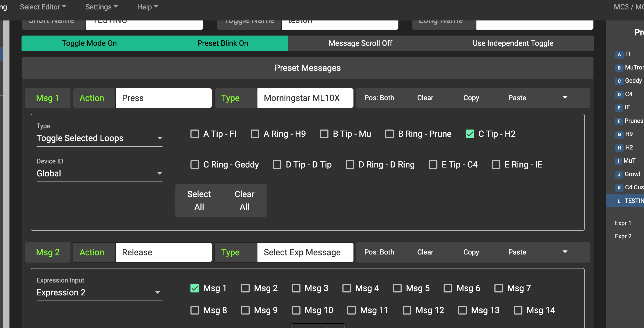Image resolution: width=644 pixels, height=328 pixels.
Task: Open the J badge Growl preset
Action: point(619,175)
